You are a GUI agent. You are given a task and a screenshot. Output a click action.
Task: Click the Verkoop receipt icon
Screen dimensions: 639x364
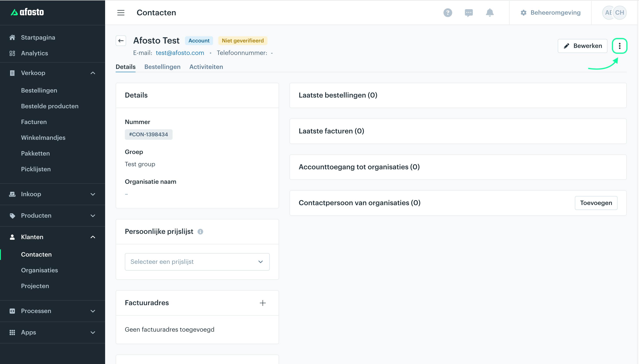pos(12,73)
